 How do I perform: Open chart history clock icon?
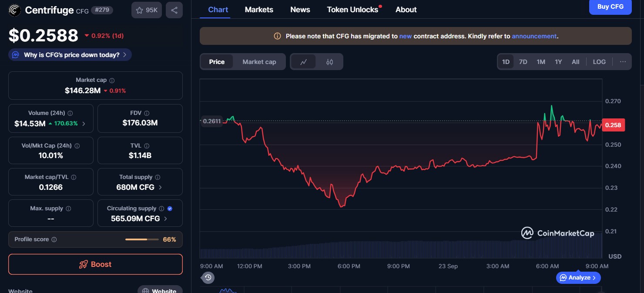(x=208, y=277)
